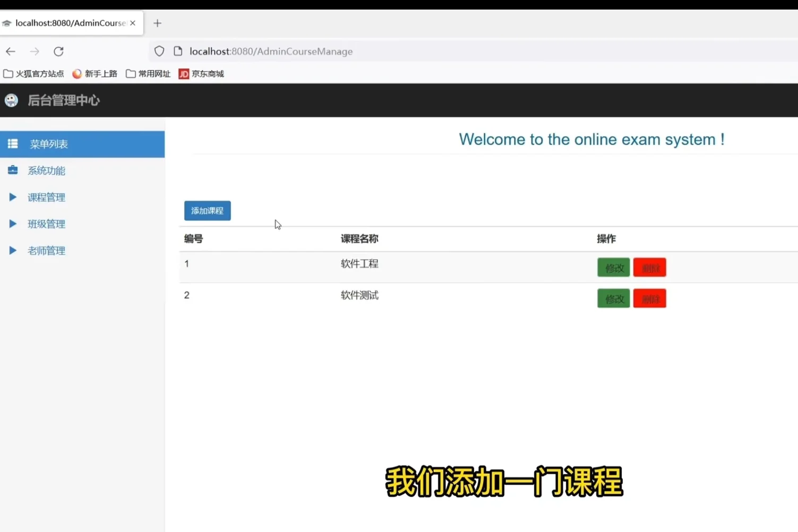Open the shield tracking protection icon
The width and height of the screenshot is (798, 532).
(159, 51)
